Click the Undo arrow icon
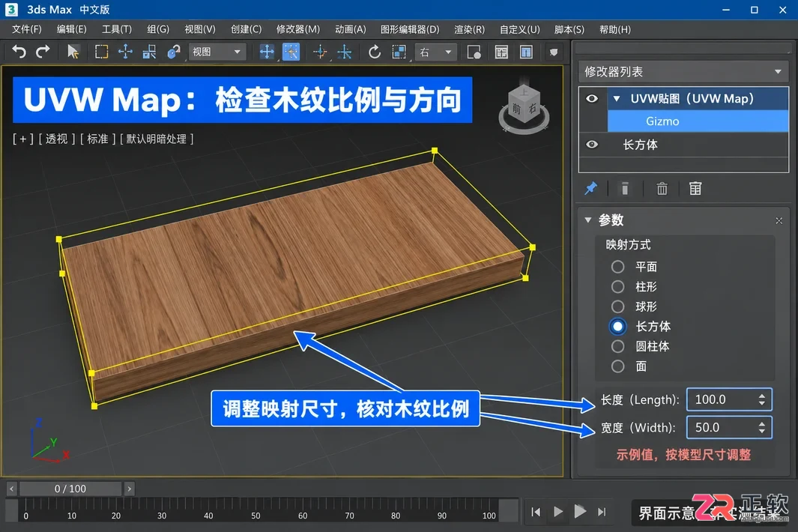798x532 pixels. click(19, 52)
